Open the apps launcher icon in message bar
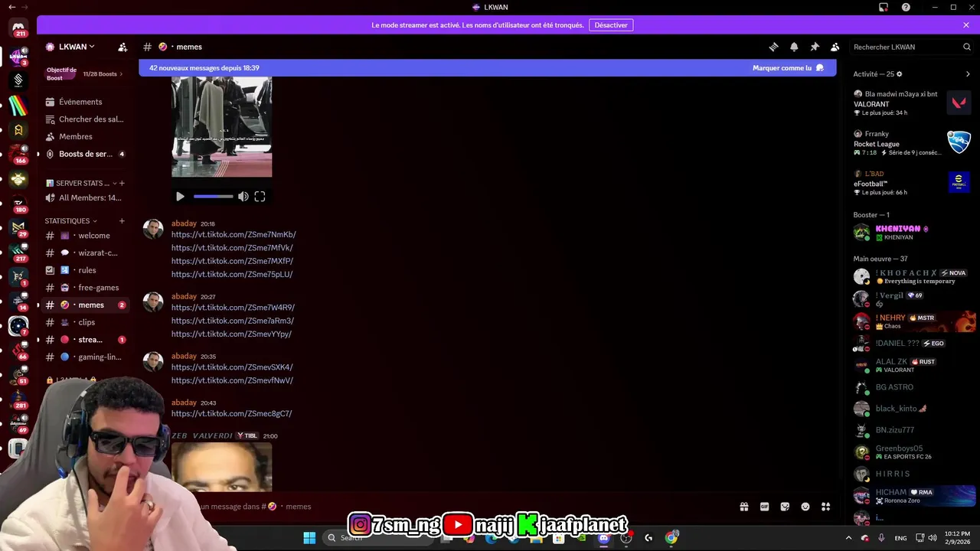Screen dimensions: 980x551 click(825, 507)
